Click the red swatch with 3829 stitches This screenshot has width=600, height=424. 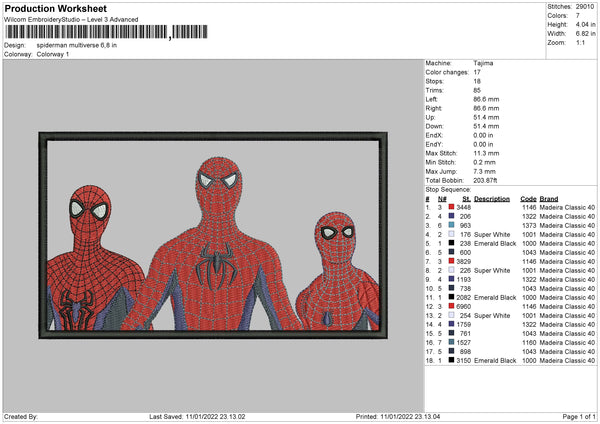click(x=452, y=260)
